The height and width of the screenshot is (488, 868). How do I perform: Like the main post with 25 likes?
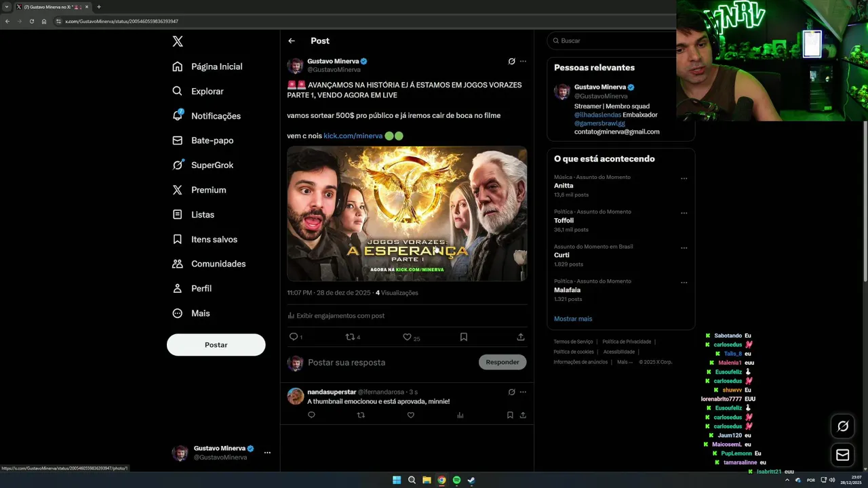click(407, 337)
